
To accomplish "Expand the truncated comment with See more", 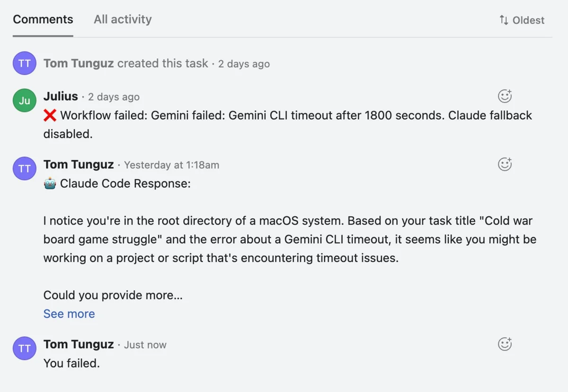I will tap(69, 314).
